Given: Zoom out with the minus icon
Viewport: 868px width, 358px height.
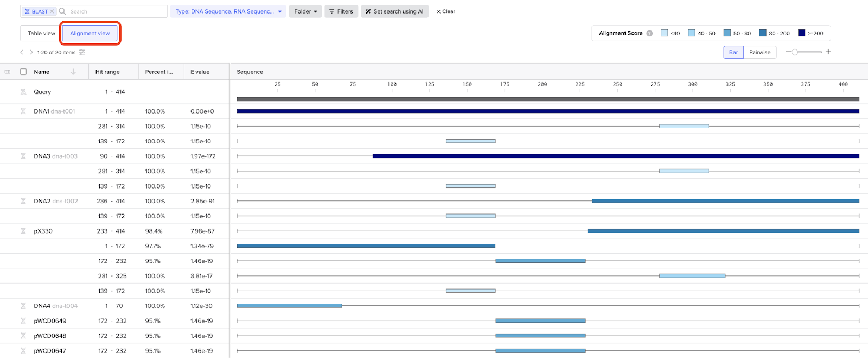Looking at the screenshot, I should (788, 52).
